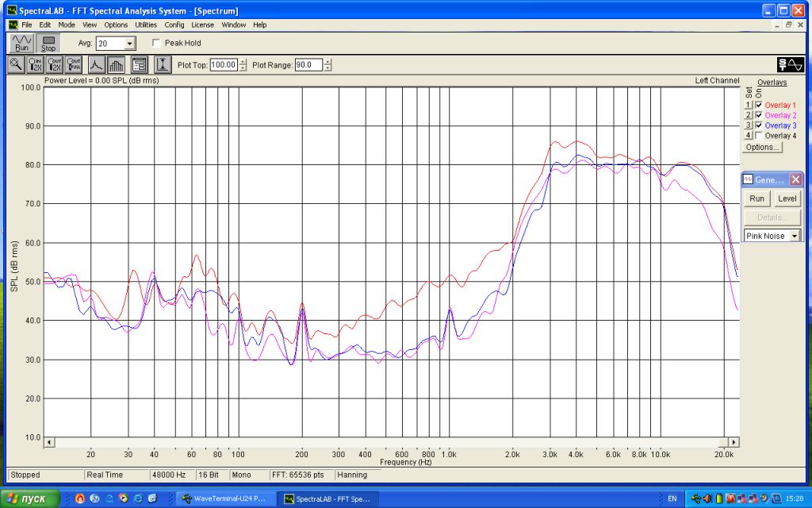The width and height of the screenshot is (812, 508).
Task: Click the zoom out full icon
Action: pos(74,65)
